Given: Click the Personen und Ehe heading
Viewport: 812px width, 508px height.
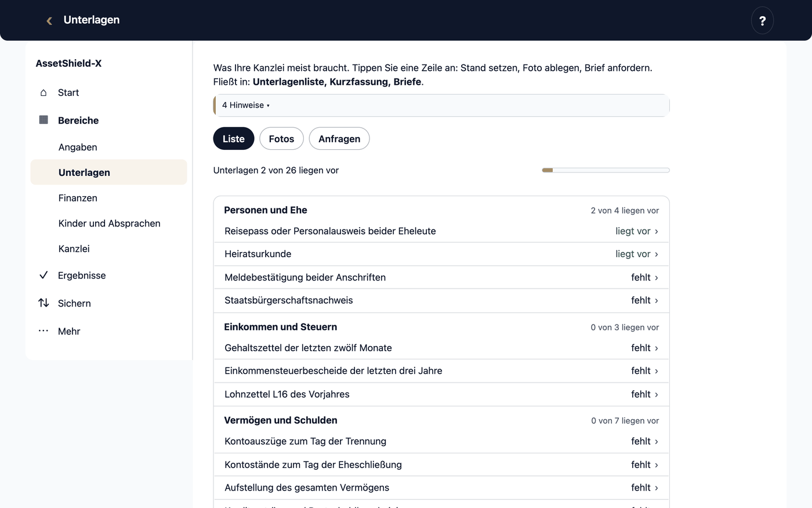Looking at the screenshot, I should pos(266,210).
